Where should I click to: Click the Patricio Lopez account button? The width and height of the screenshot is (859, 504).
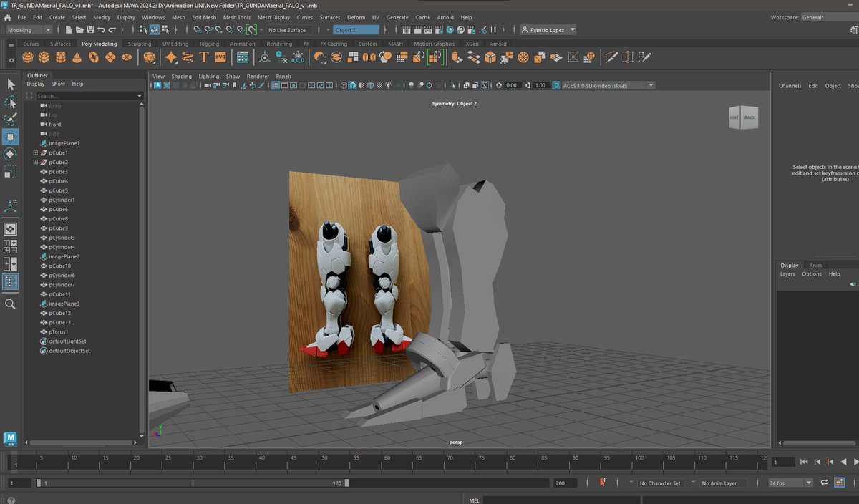[x=548, y=30]
